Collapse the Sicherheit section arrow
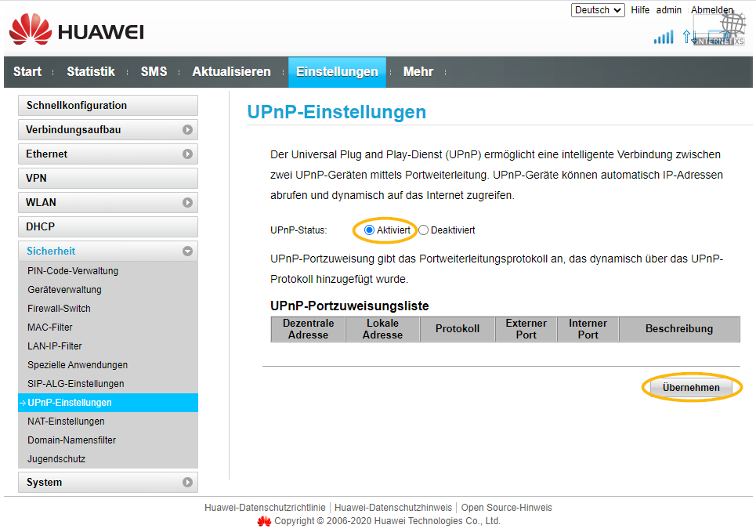 tap(187, 251)
